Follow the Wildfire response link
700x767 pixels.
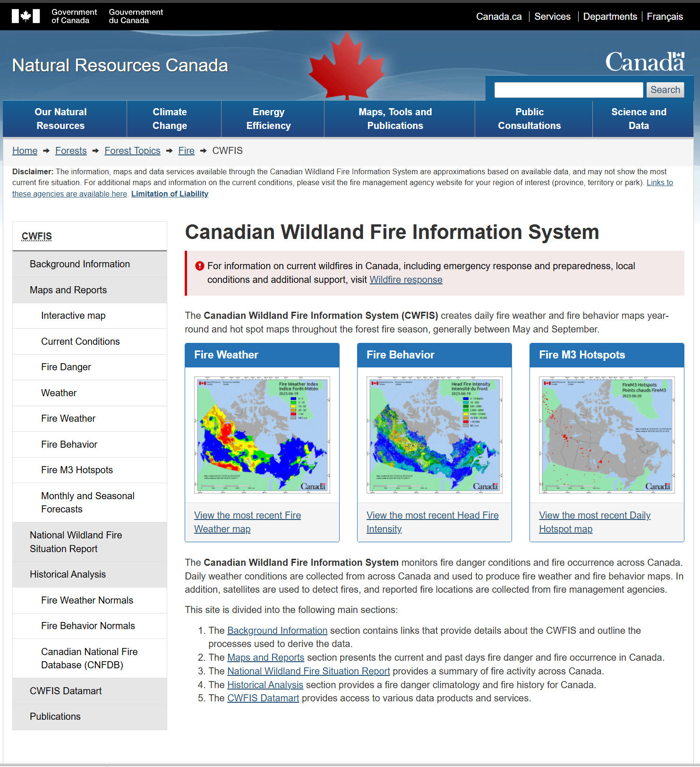[x=406, y=280]
